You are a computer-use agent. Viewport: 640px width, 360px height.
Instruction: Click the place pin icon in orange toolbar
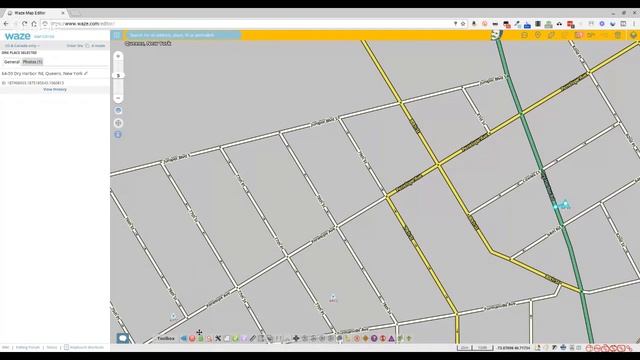tap(538, 36)
